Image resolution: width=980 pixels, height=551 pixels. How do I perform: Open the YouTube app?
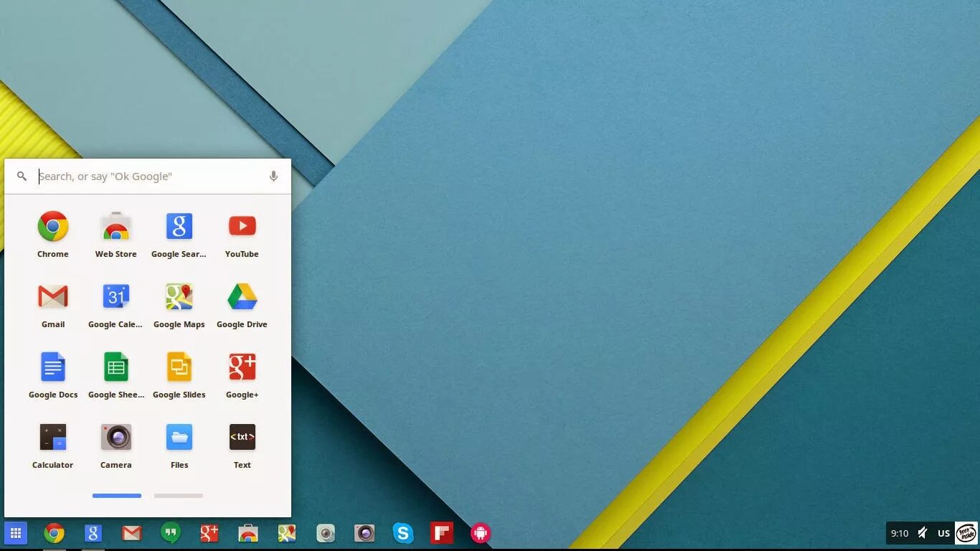pyautogui.click(x=242, y=227)
